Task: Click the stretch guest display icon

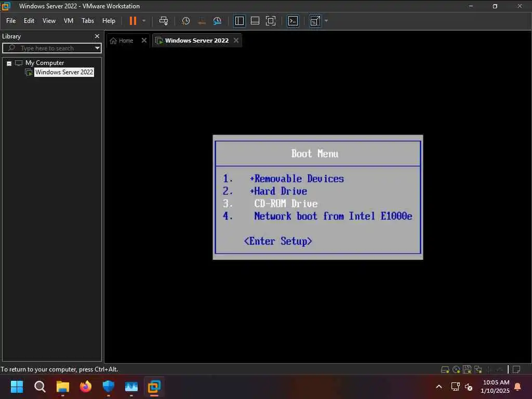Action: click(x=315, y=21)
